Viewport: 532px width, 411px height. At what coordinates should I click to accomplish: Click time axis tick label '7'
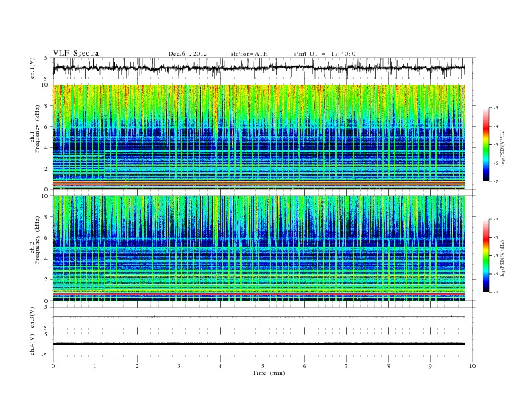tap(347, 366)
